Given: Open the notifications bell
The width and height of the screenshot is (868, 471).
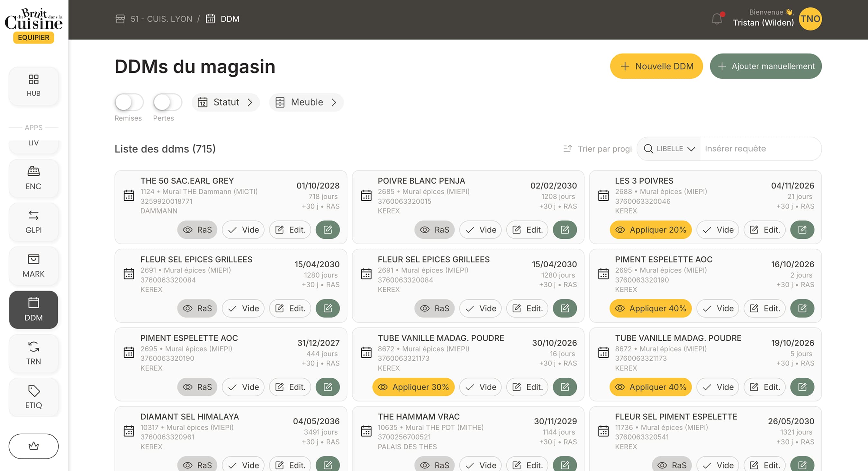Looking at the screenshot, I should (717, 19).
